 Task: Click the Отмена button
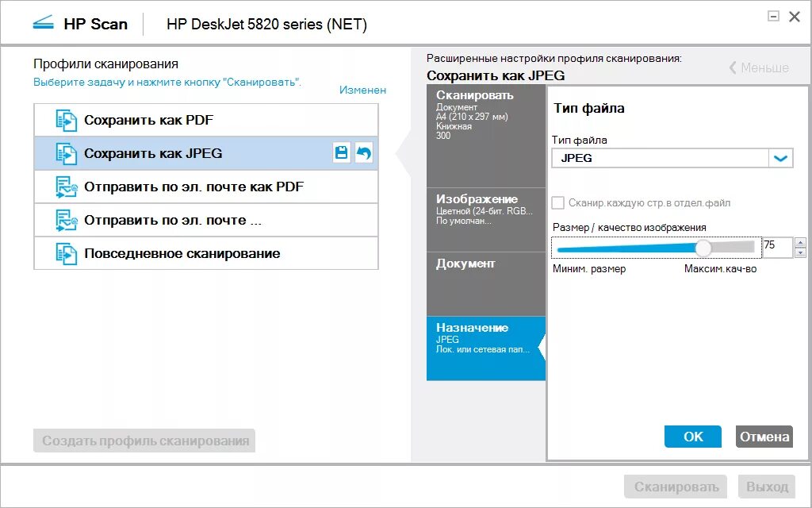coord(764,437)
